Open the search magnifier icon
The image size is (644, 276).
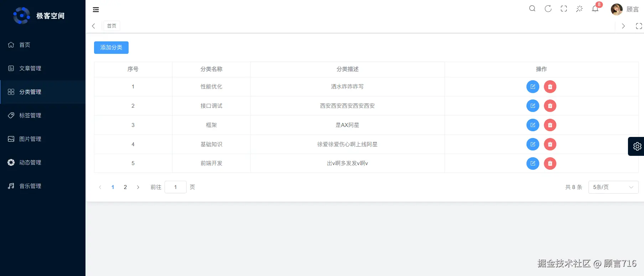pyautogui.click(x=532, y=9)
